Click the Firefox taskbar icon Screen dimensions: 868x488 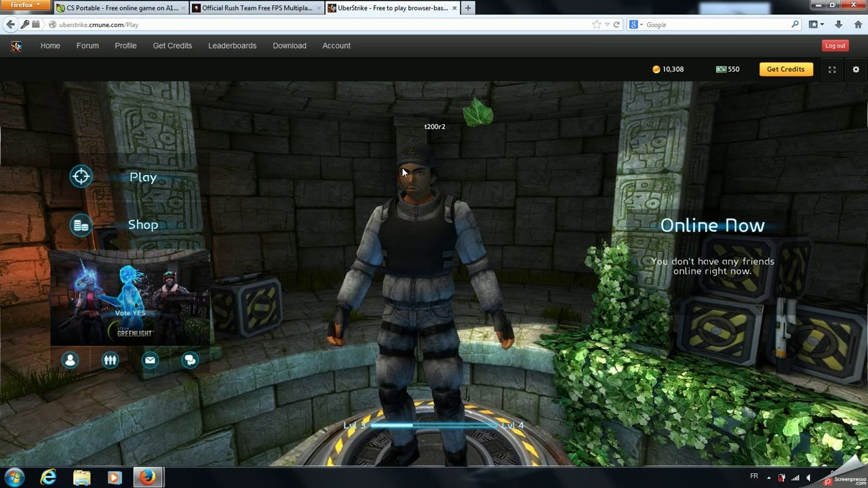[147, 478]
